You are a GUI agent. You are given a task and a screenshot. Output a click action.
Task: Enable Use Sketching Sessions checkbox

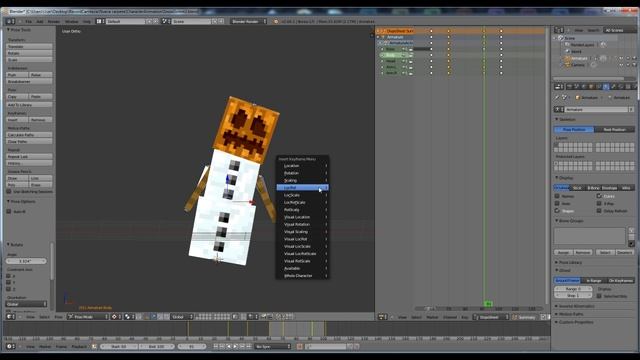click(9, 191)
